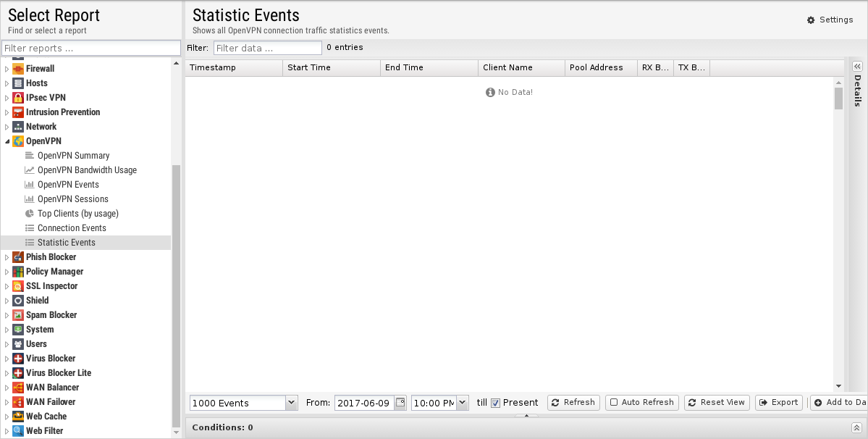Click the WAN Failover icon

[x=17, y=402]
